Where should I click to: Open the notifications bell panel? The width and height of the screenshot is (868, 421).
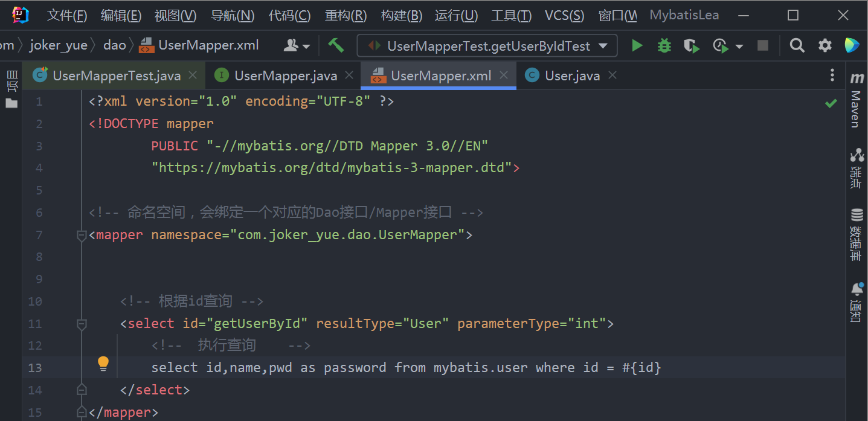(x=856, y=302)
